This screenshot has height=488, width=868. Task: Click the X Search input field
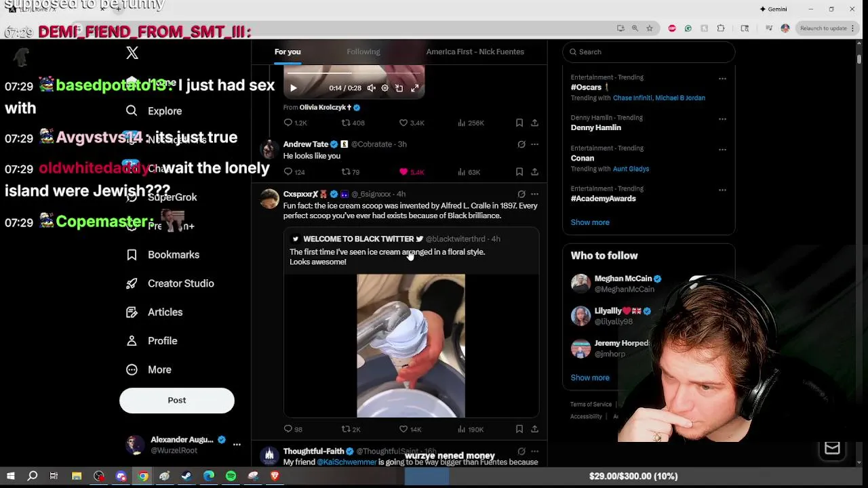click(649, 52)
